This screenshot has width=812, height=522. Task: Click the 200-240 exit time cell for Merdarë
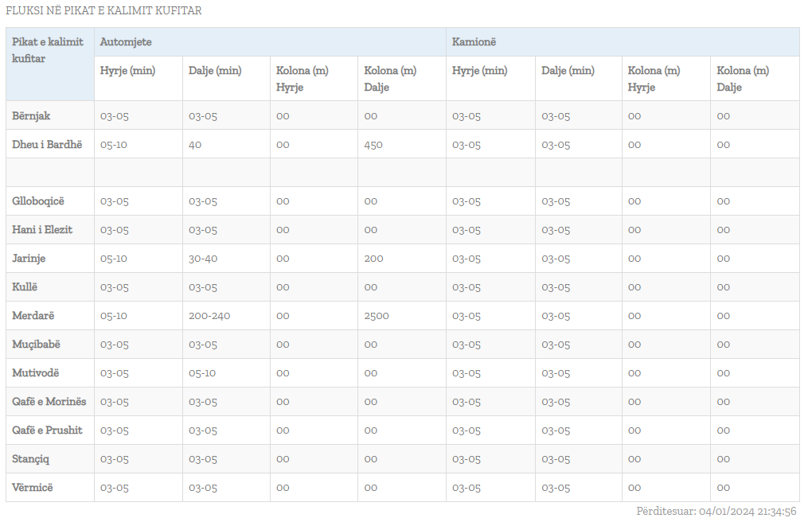(209, 316)
